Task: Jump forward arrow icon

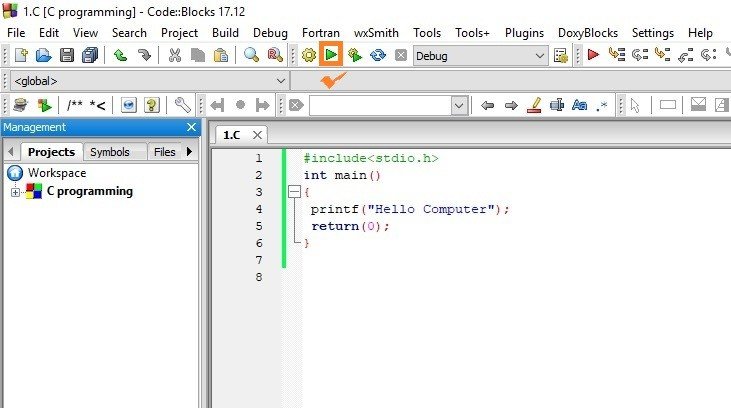Action: pos(511,105)
